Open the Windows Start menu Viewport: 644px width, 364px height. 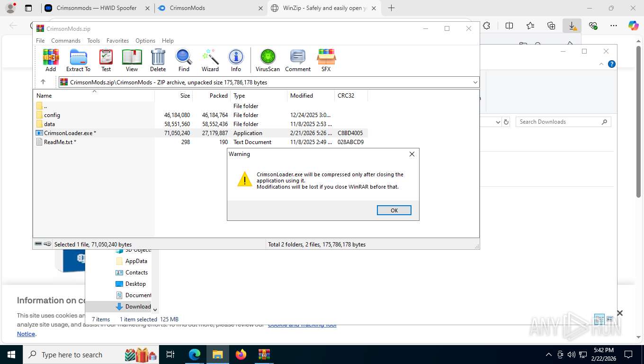[11, 354]
